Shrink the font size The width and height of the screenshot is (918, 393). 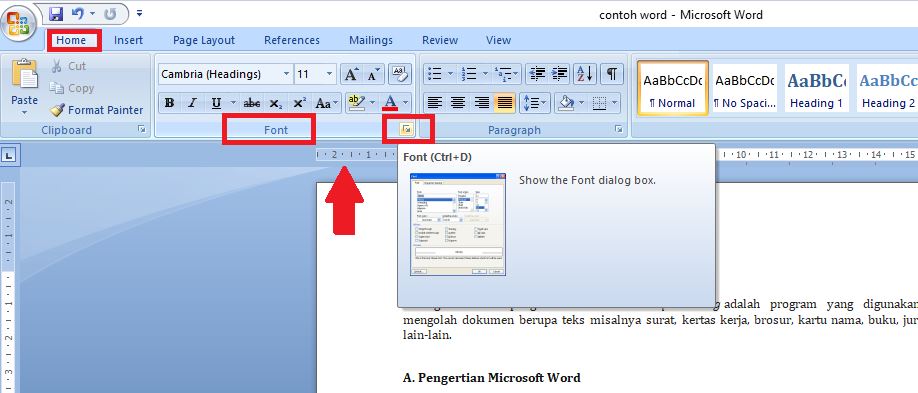[374, 74]
